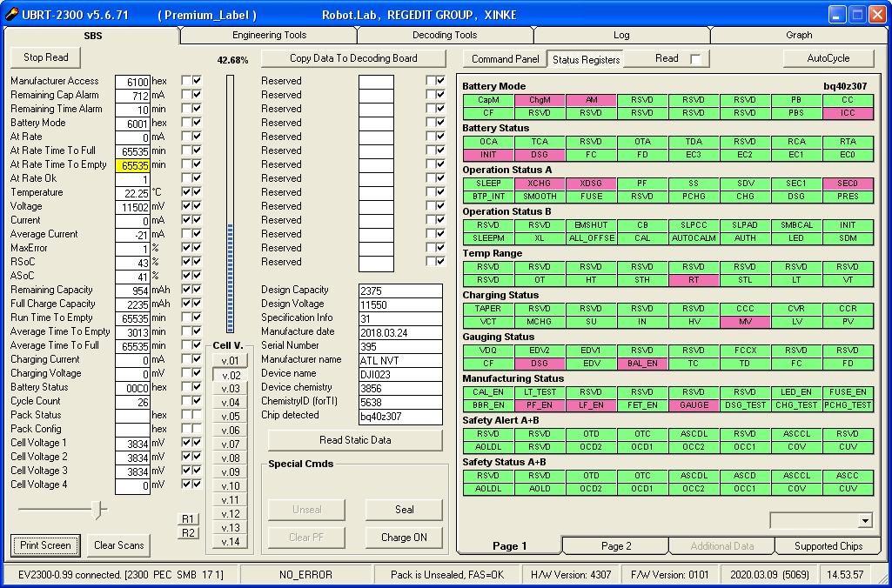Choose the v.14 cell button

pos(231,541)
